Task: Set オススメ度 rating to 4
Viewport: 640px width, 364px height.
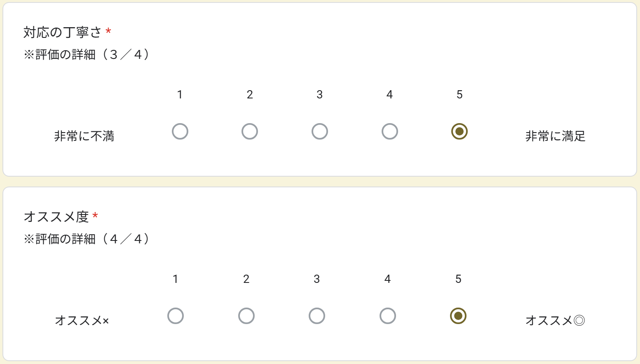Action: pos(388,316)
